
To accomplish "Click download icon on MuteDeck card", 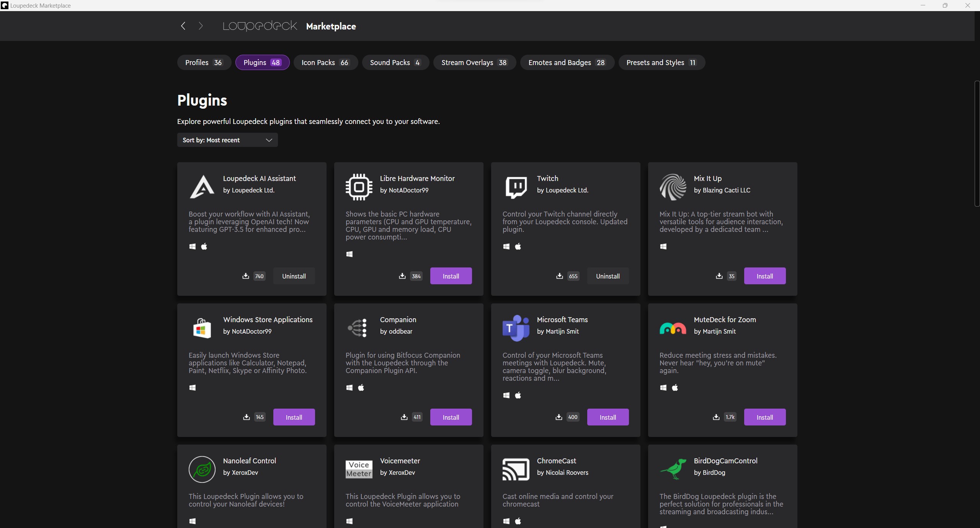I will [716, 417].
